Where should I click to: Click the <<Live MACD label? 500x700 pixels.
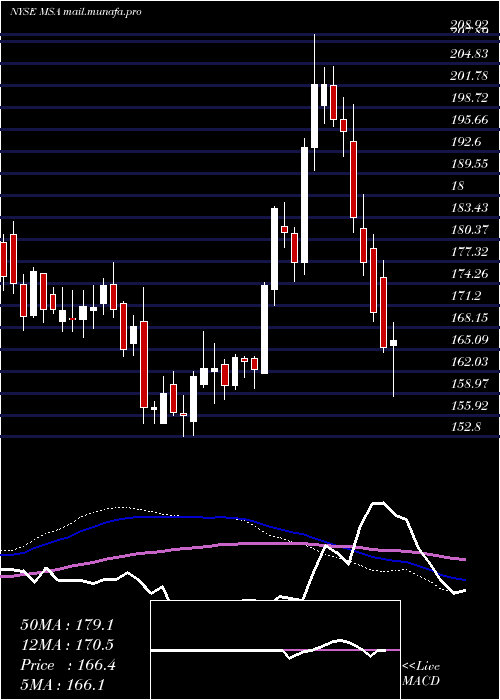pos(421,673)
